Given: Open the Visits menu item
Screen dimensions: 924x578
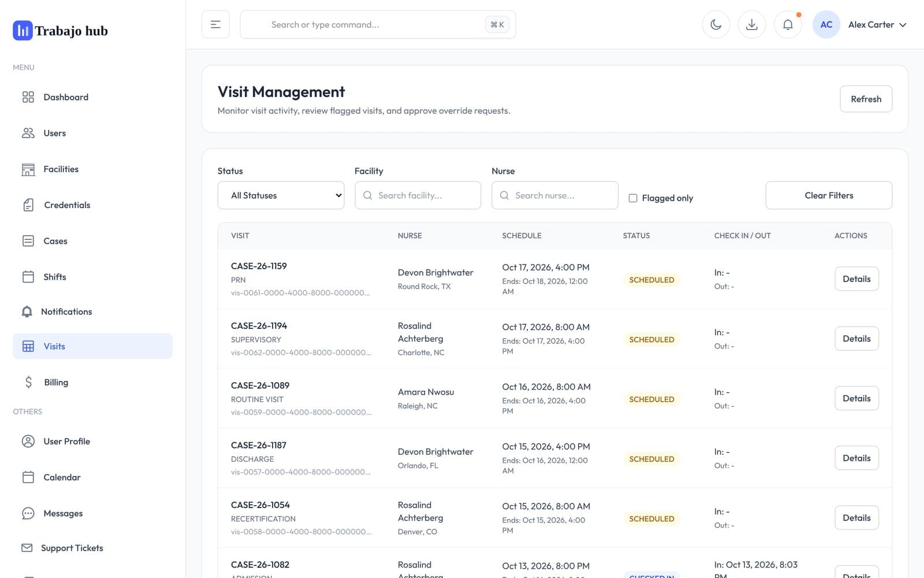Looking at the screenshot, I should (x=92, y=346).
